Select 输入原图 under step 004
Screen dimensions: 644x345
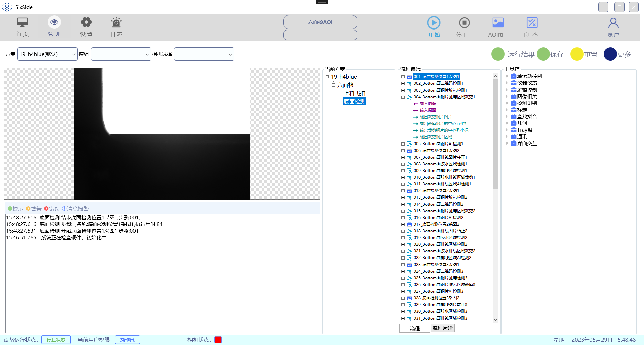tap(428, 110)
